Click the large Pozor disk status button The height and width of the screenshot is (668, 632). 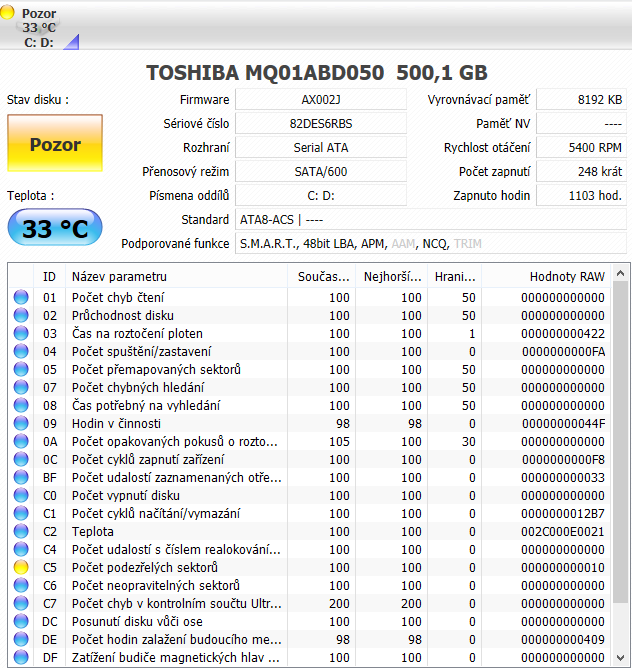(x=55, y=143)
